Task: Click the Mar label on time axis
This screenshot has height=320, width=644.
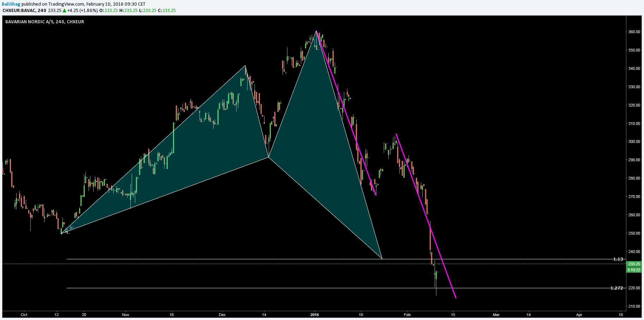Action: click(x=496, y=314)
